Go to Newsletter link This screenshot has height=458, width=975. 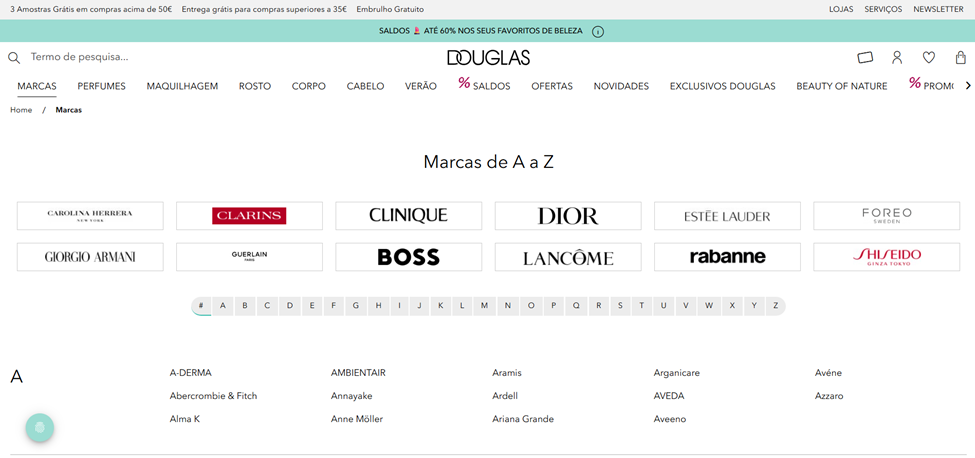[938, 9]
